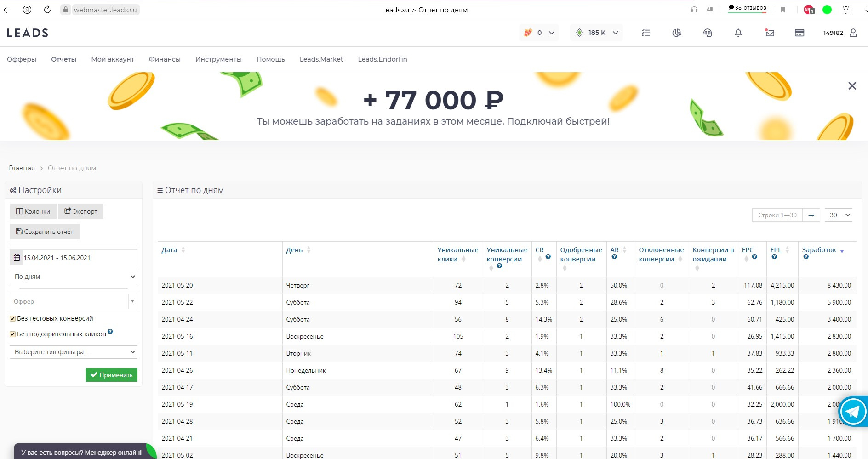Image resolution: width=868 pixels, height=459 pixels.
Task: Click the LEADS logo
Action: click(x=28, y=33)
